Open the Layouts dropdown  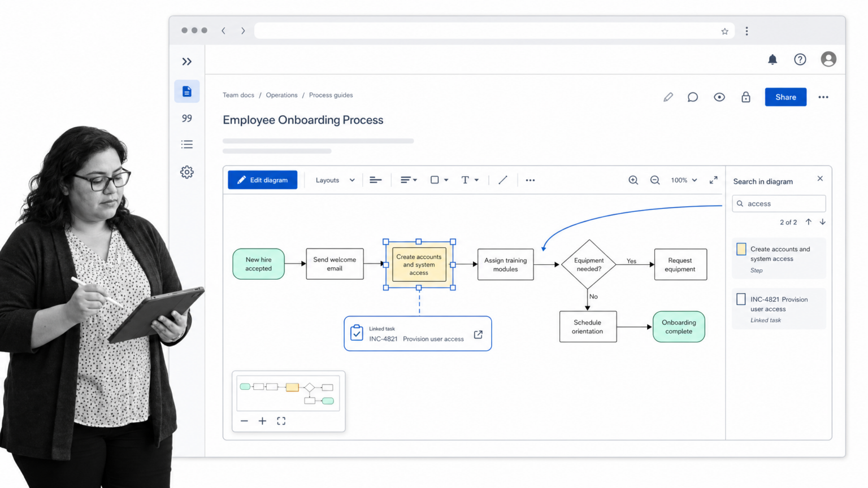335,180
